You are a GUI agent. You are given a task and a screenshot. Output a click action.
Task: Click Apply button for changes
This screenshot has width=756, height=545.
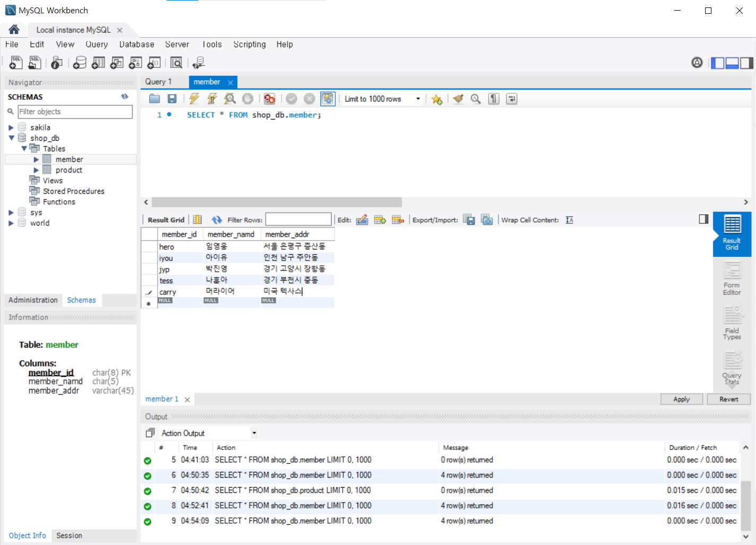(x=681, y=399)
